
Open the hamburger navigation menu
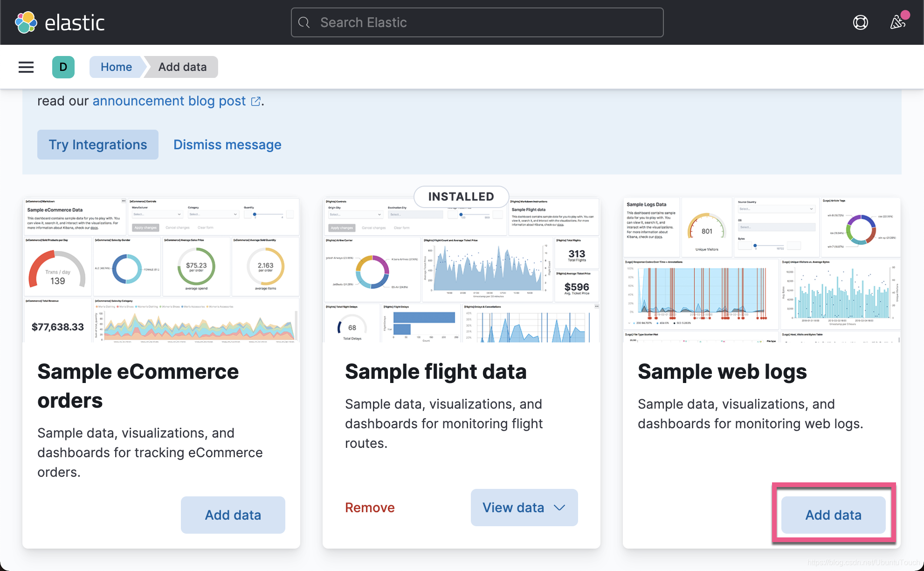point(26,67)
